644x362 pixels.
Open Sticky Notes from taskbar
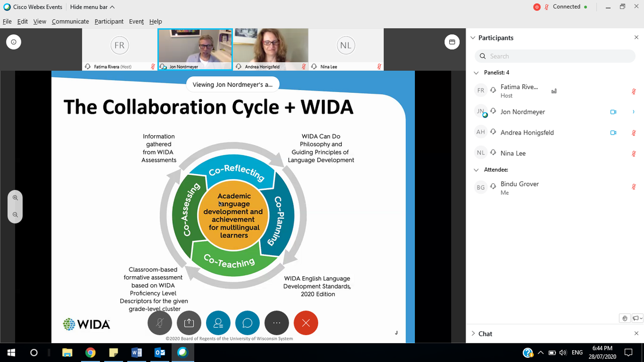tap(113, 352)
